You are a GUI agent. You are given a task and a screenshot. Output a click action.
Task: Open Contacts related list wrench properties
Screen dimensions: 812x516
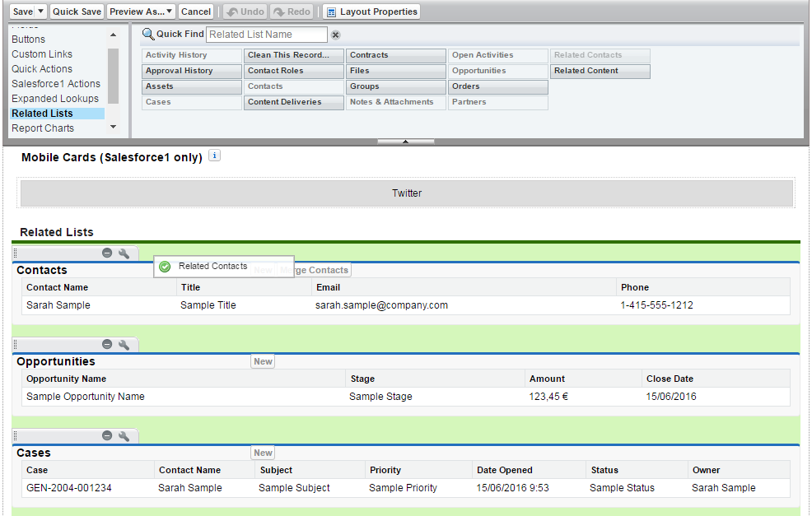point(124,253)
